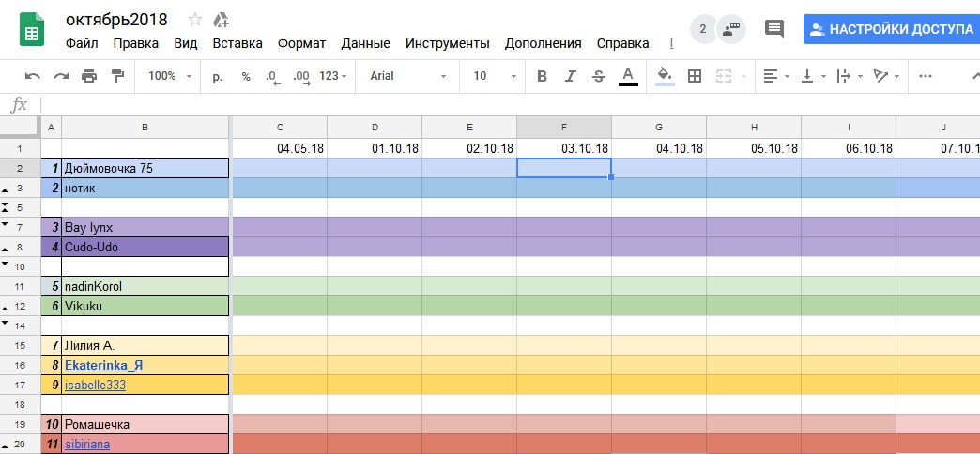The height and width of the screenshot is (454, 980).
Task: Click the merge cells icon
Action: 724,76
